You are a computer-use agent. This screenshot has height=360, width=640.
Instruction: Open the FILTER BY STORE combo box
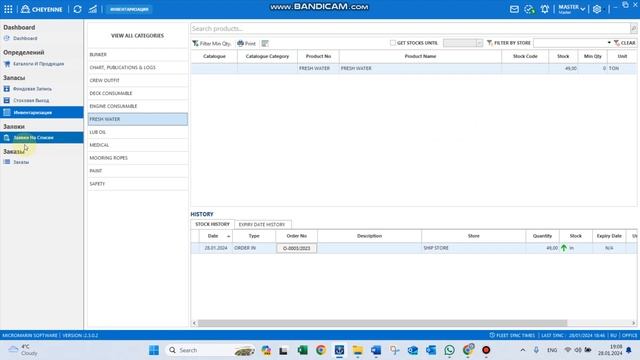click(572, 43)
